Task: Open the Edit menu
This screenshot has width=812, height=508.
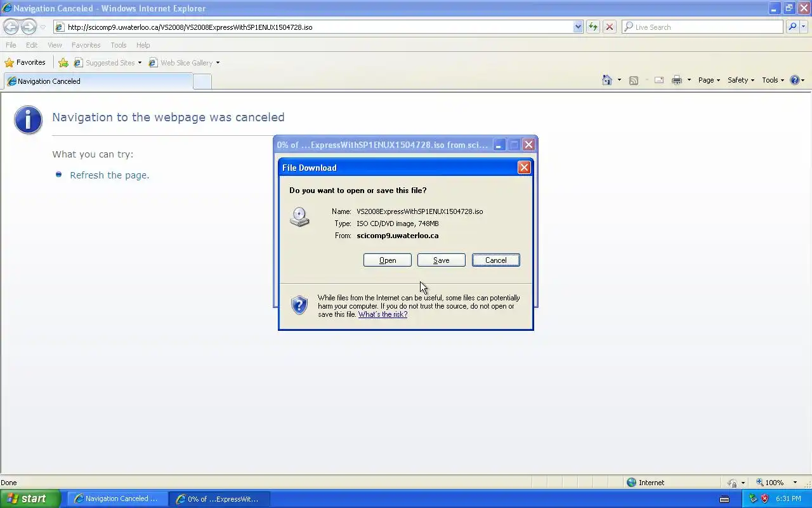Action: [32, 45]
